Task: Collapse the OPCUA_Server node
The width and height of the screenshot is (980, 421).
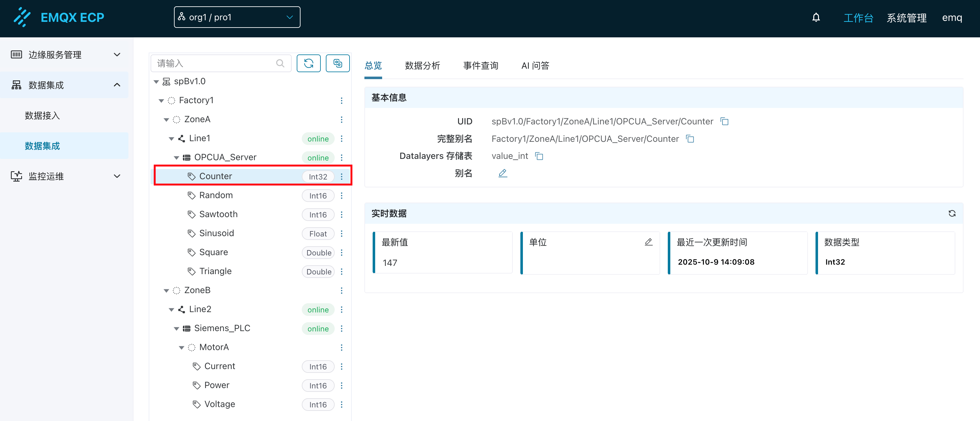Action: pos(177,158)
